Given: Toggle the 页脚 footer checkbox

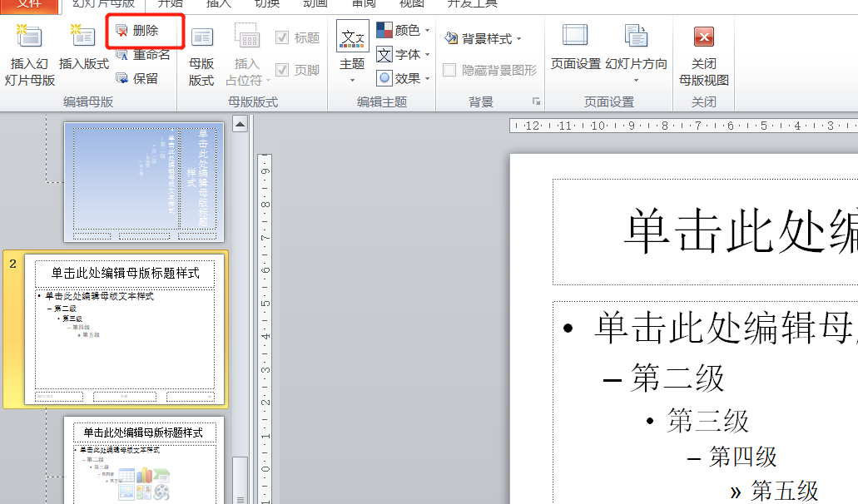Looking at the screenshot, I should click(282, 70).
